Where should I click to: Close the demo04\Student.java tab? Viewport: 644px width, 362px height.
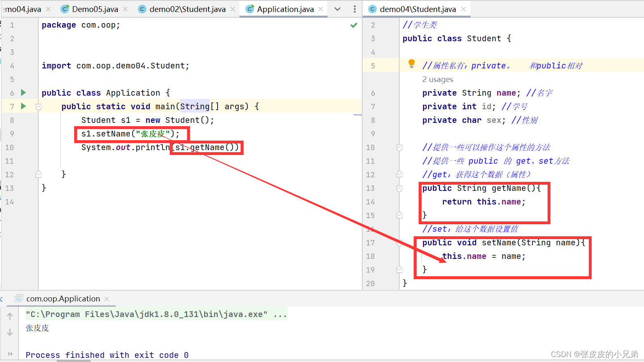point(464,9)
